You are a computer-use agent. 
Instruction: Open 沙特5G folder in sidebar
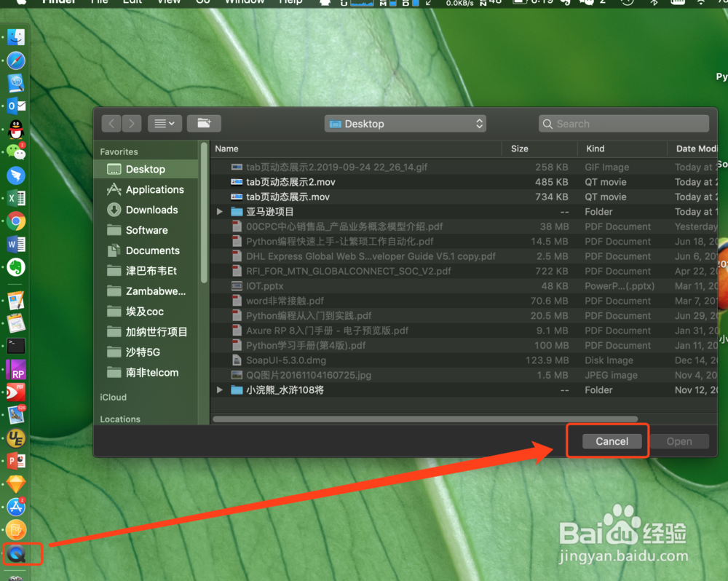click(146, 352)
